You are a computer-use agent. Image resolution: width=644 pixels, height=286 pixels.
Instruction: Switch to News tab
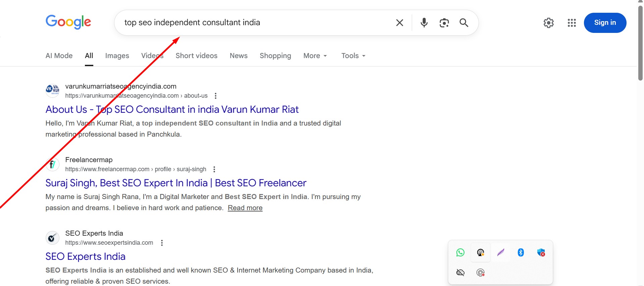click(239, 56)
